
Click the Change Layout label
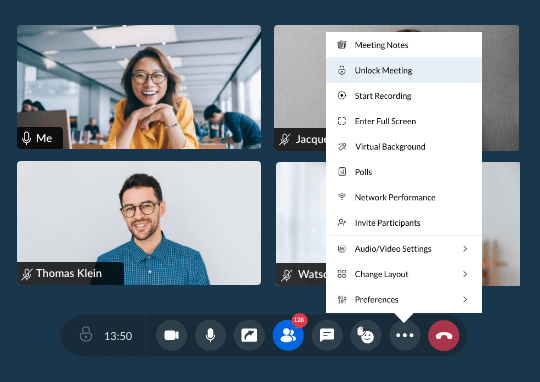(381, 274)
